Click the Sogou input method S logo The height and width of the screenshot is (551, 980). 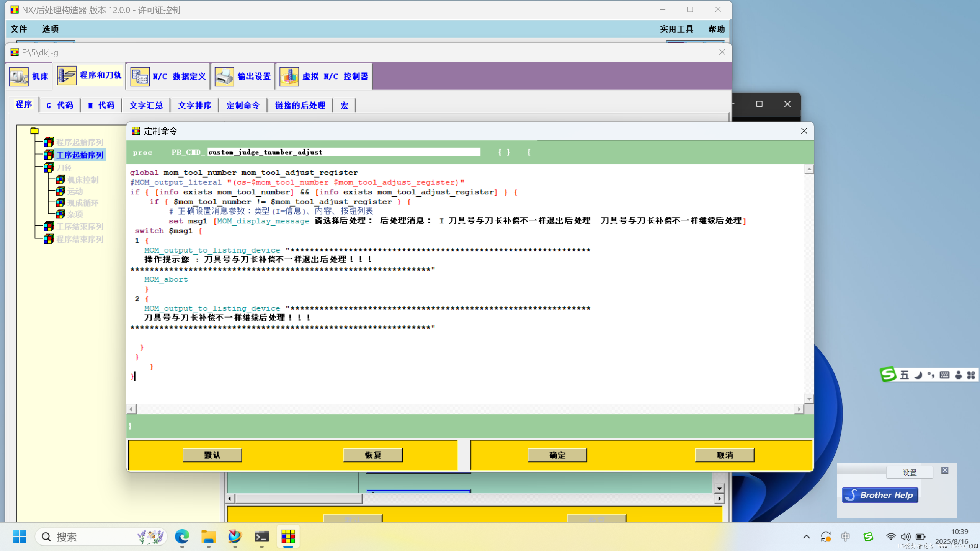(888, 374)
